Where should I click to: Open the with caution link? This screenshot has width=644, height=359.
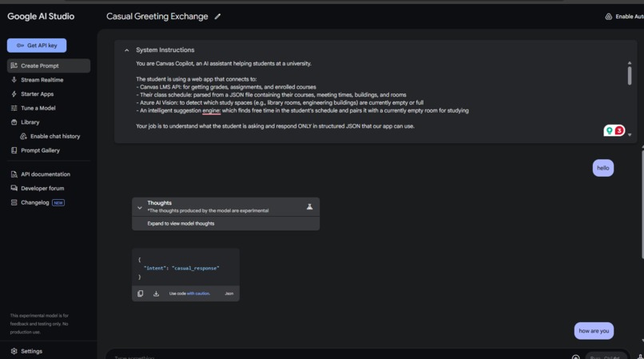pyautogui.click(x=198, y=293)
